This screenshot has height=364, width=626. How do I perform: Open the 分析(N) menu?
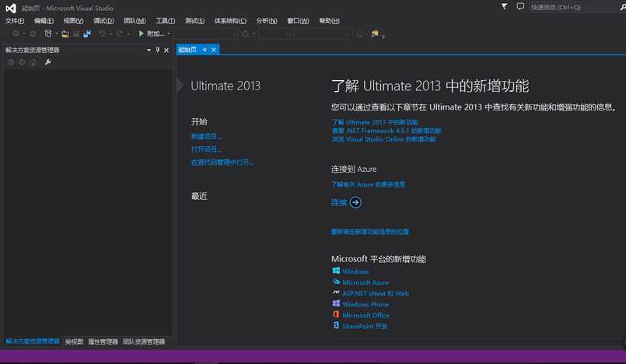coord(267,21)
